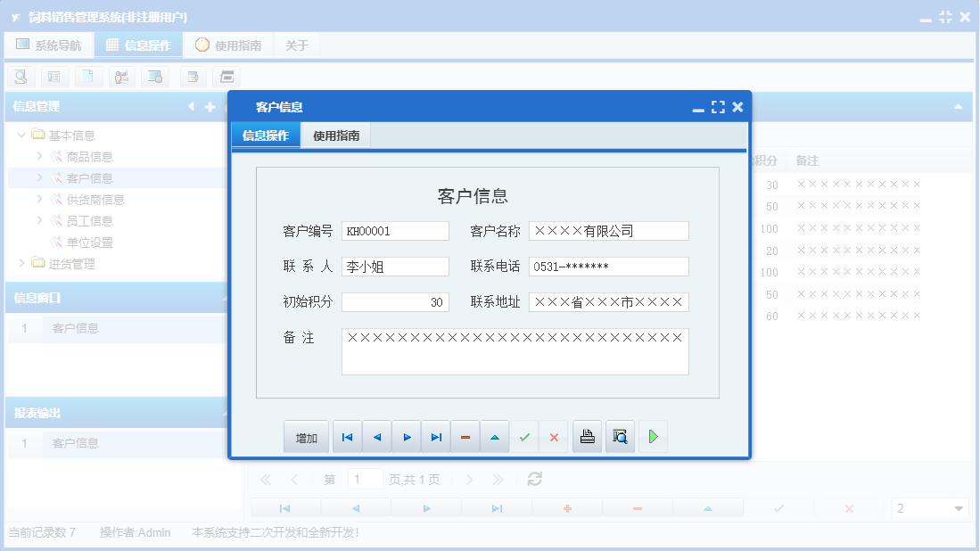Open print preview in the customer dialog
Screen dimensions: 980x551
621,436
